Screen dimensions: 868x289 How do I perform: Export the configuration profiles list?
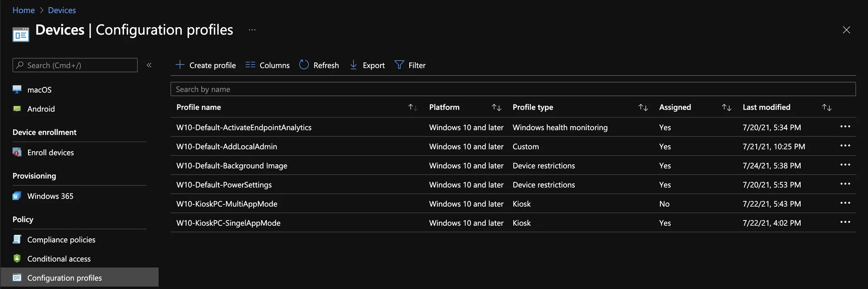coord(367,65)
